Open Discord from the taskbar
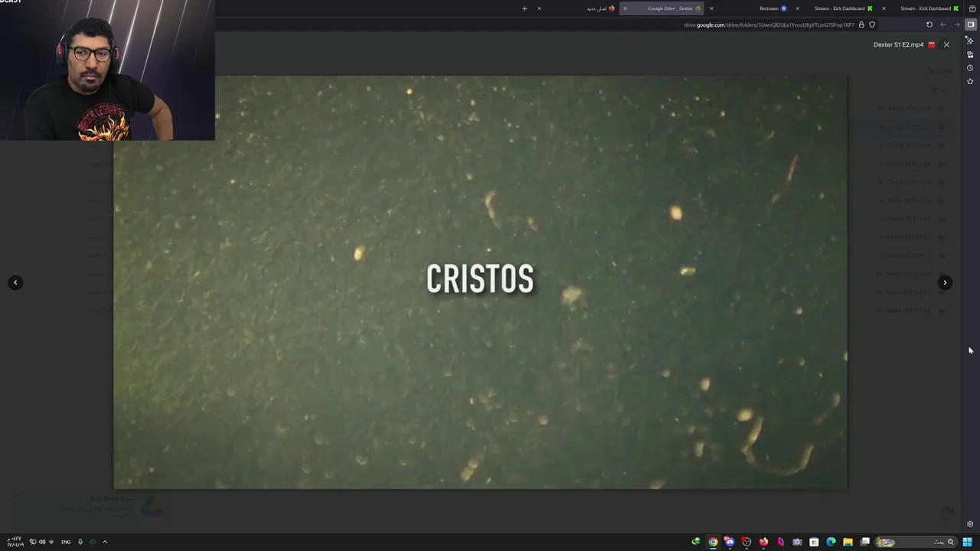The width and height of the screenshot is (980, 551). pos(730,542)
